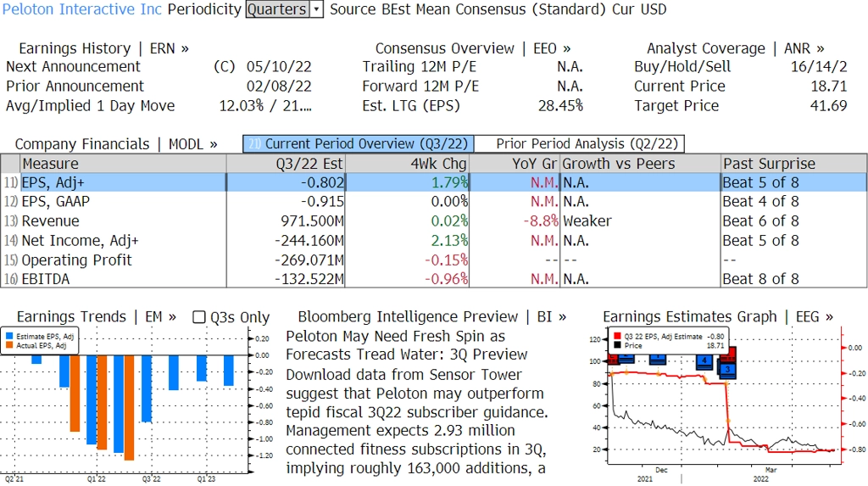Click the 4Wk Chg column header
Viewport: 868px width, 486px height.
pyautogui.click(x=407, y=164)
